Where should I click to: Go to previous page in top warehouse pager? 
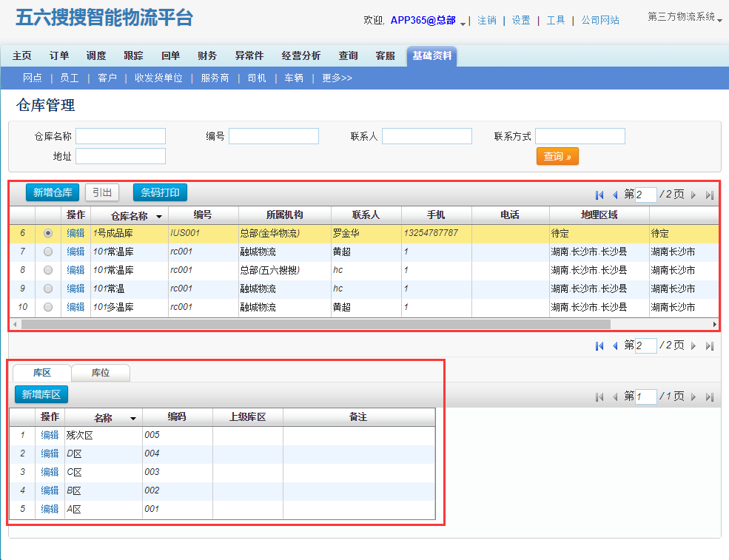click(x=614, y=195)
